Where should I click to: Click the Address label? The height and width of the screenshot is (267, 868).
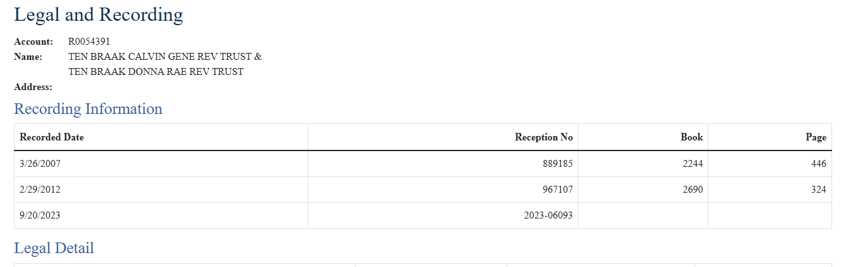point(33,87)
